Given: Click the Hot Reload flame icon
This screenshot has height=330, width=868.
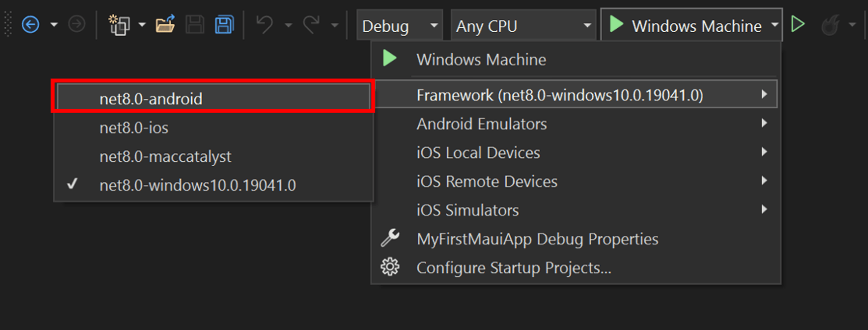Looking at the screenshot, I should (x=830, y=25).
